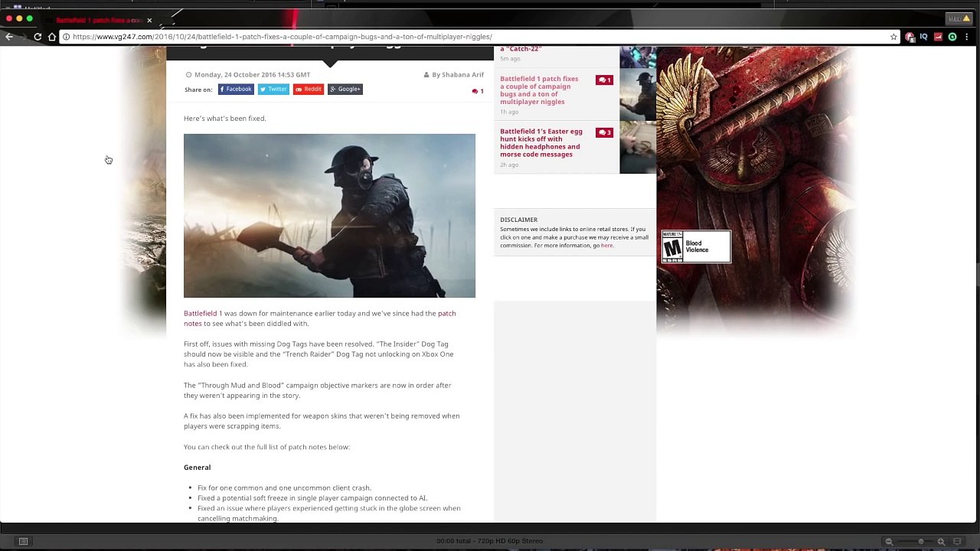This screenshot has height=551, width=980.
Task: Bookmark this page with the star icon
Action: pos(893,37)
